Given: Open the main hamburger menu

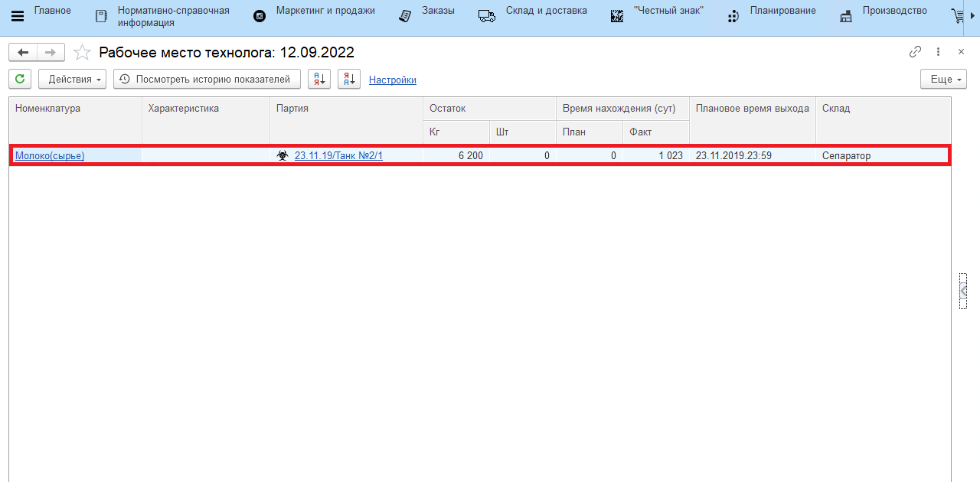Looking at the screenshot, I should coord(17,16).
